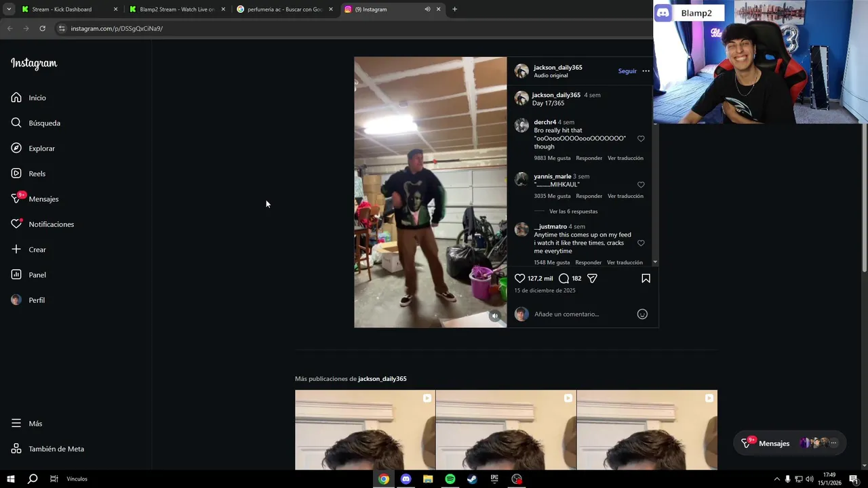
Task: Share the post with the send icon
Action: (592, 279)
